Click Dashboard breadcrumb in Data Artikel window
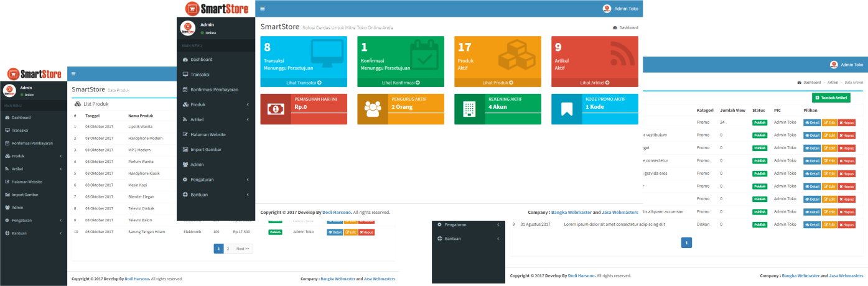This screenshot has width=868, height=286. (809, 82)
